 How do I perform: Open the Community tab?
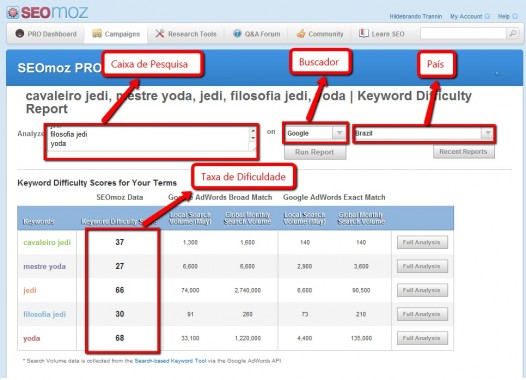tap(320, 34)
